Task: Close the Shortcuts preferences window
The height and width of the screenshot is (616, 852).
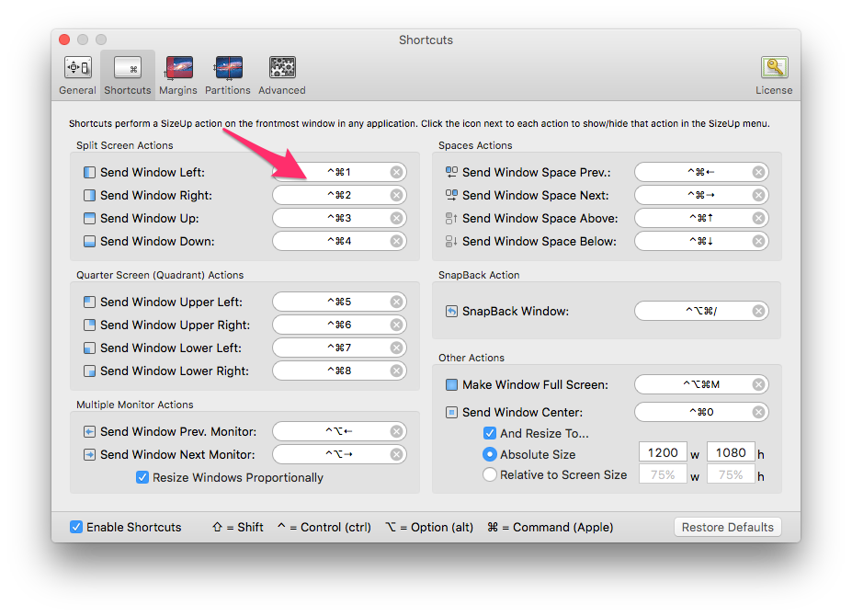Action: 64,40
